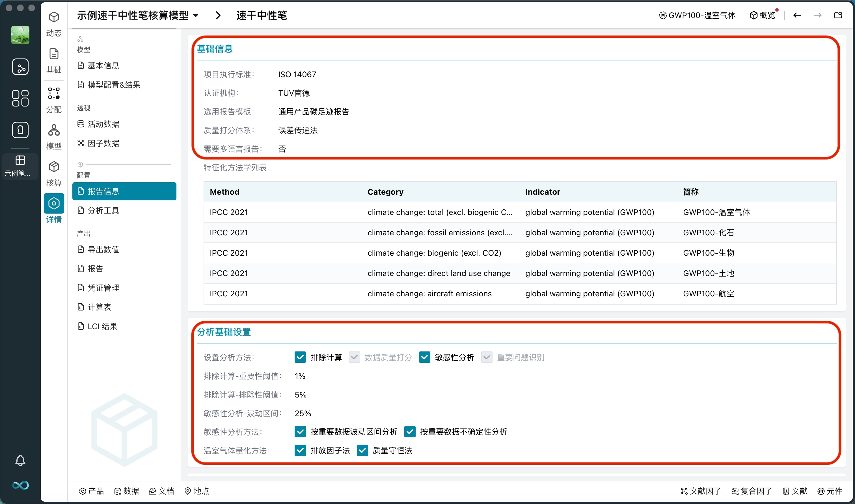Viewport: 855px width, 504px height.
Task: Expand the 示例速干中性笔核算模型 dropdown
Action: coord(196,16)
